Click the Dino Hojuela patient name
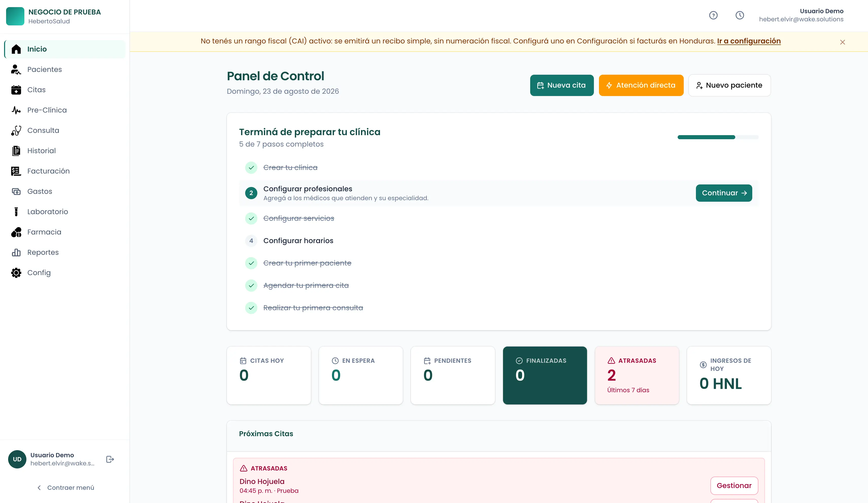 [262, 481]
